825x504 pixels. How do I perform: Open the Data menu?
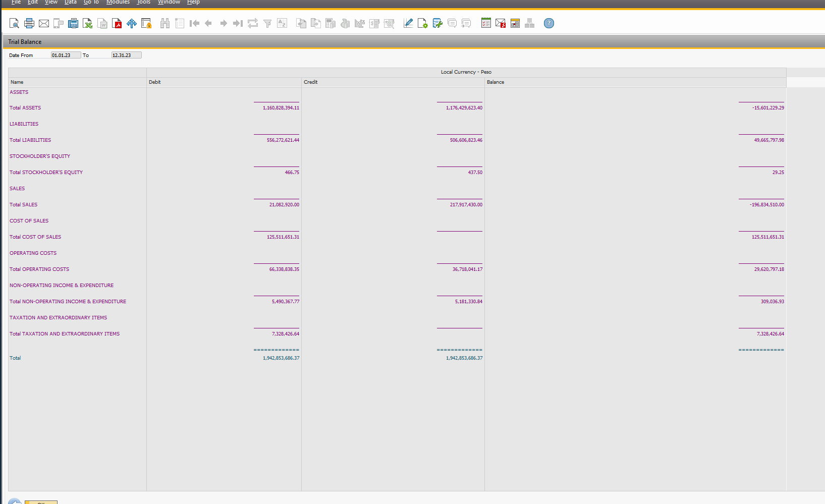click(71, 2)
